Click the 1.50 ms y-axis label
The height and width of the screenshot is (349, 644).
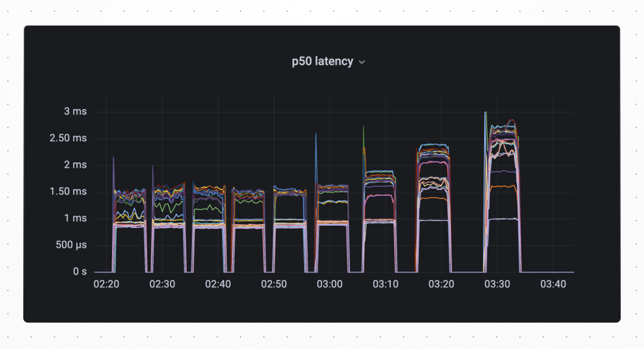point(68,191)
